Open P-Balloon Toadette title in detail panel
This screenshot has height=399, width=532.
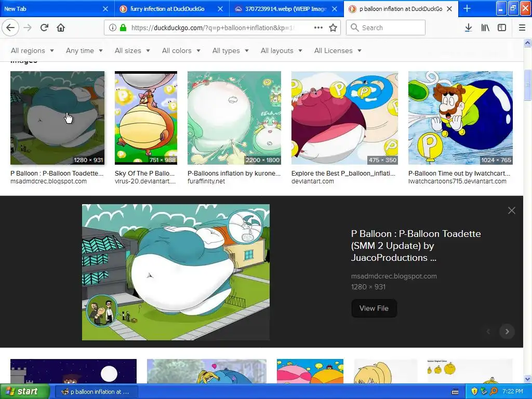[x=416, y=246]
